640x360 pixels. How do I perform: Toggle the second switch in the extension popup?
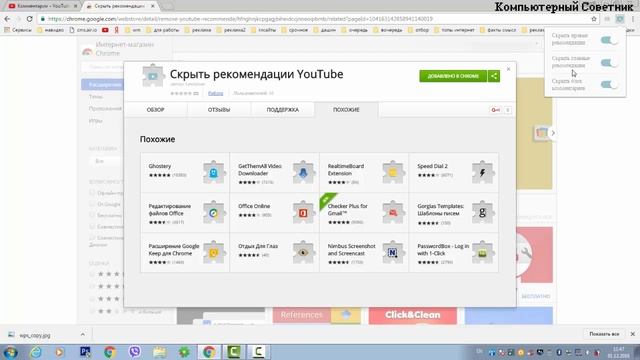[609, 62]
